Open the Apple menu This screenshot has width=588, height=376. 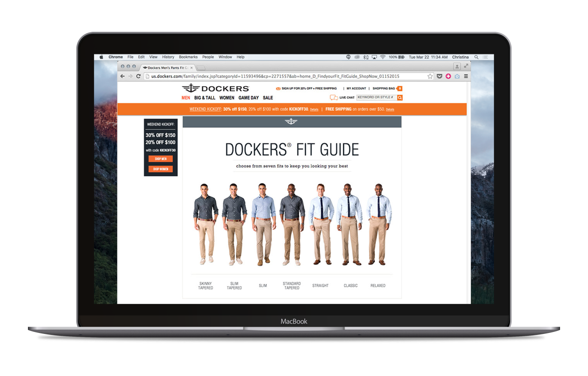pyautogui.click(x=101, y=57)
